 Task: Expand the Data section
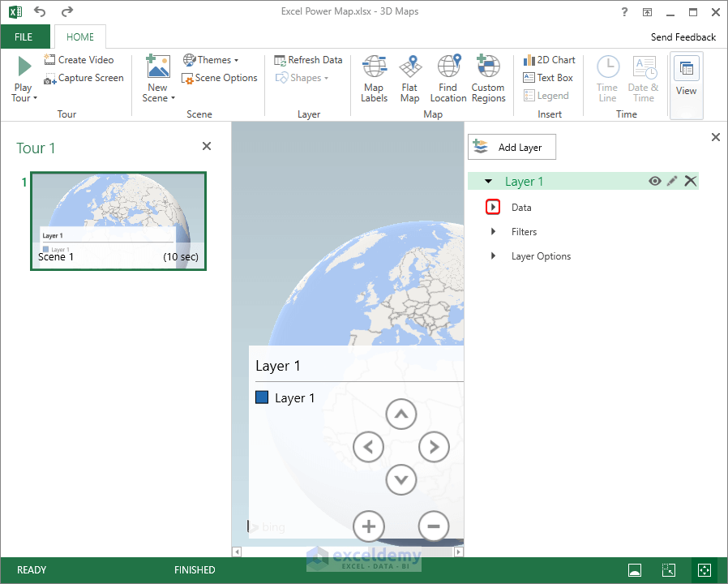click(x=493, y=207)
